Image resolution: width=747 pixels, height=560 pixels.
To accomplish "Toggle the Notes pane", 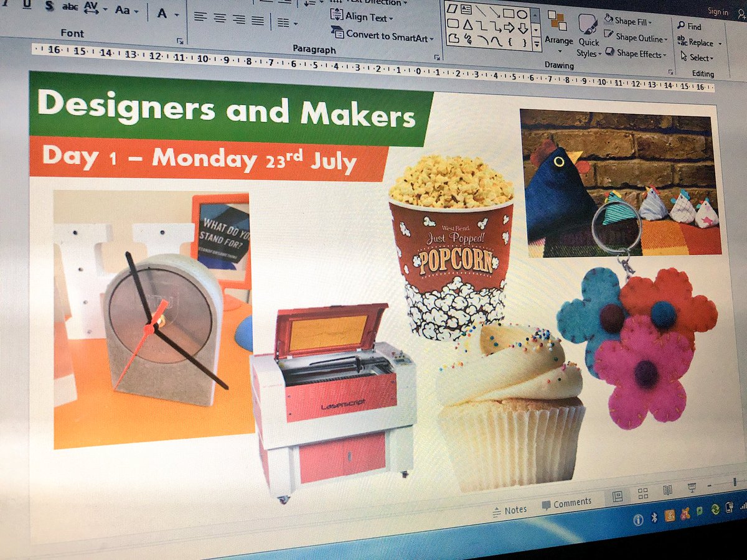I will click(x=510, y=511).
